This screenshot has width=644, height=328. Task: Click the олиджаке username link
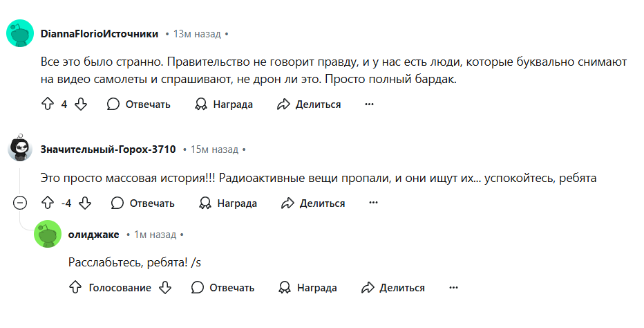click(94, 235)
